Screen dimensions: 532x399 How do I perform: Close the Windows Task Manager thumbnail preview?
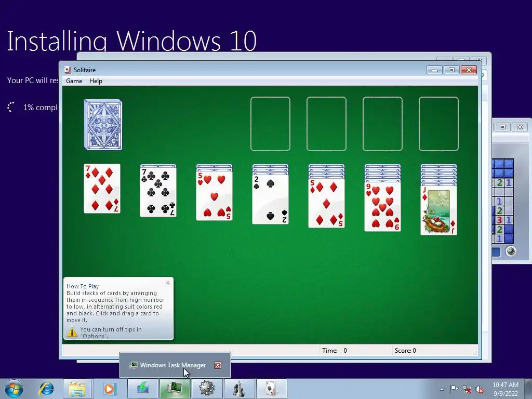[218, 365]
